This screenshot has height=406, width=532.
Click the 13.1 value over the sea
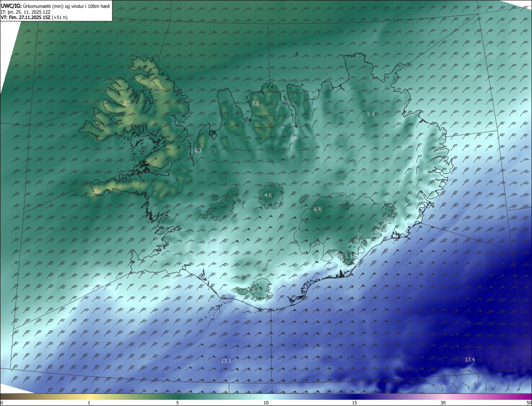pos(226,361)
